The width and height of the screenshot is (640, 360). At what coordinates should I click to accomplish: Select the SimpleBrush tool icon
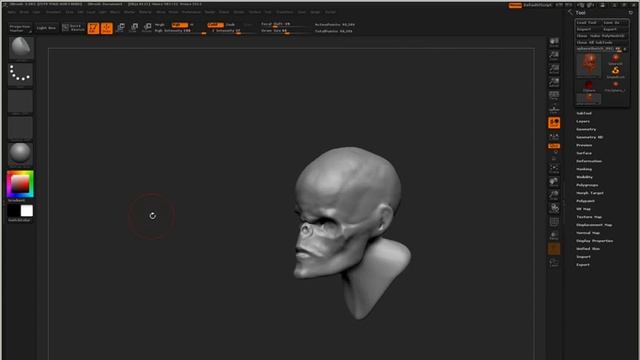coord(615,72)
